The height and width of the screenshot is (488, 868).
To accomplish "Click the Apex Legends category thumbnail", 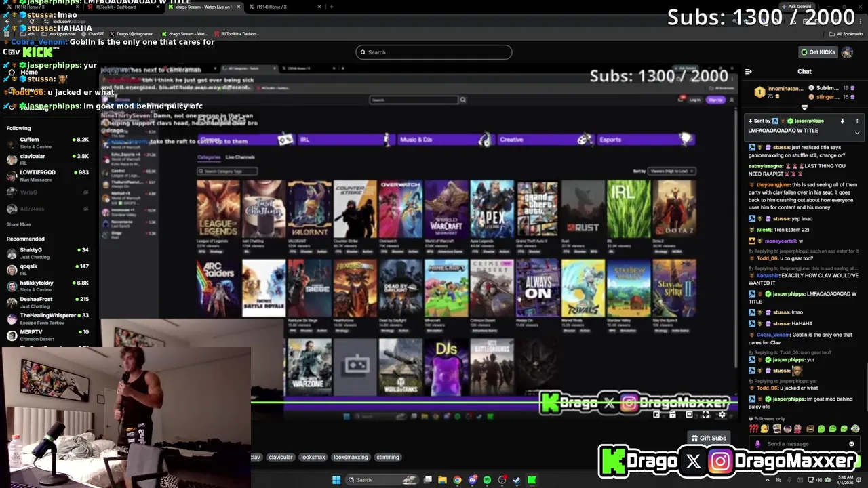I will (492, 209).
